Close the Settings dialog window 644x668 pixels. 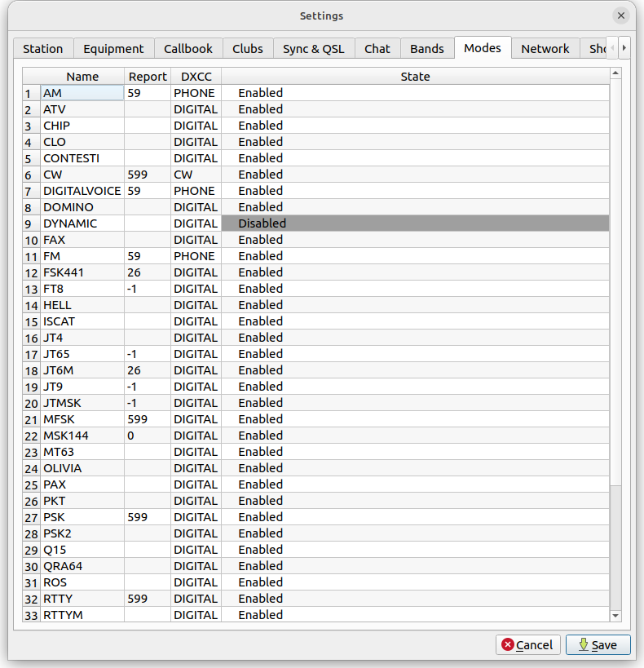coord(621,15)
